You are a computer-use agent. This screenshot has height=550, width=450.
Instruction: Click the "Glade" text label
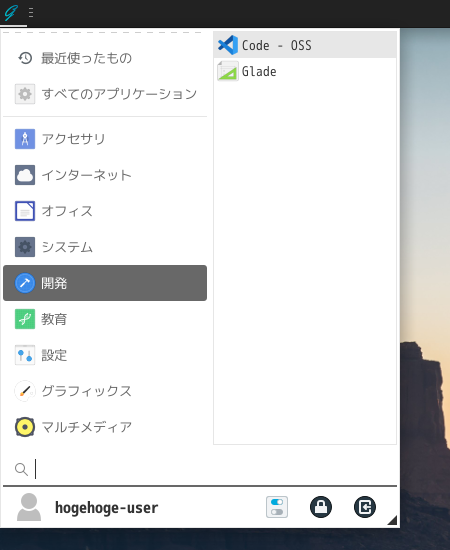pyautogui.click(x=259, y=71)
